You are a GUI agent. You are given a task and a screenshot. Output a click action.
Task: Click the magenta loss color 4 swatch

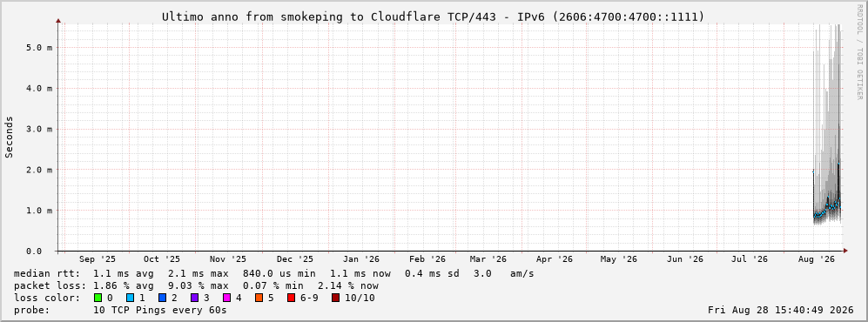(x=227, y=299)
